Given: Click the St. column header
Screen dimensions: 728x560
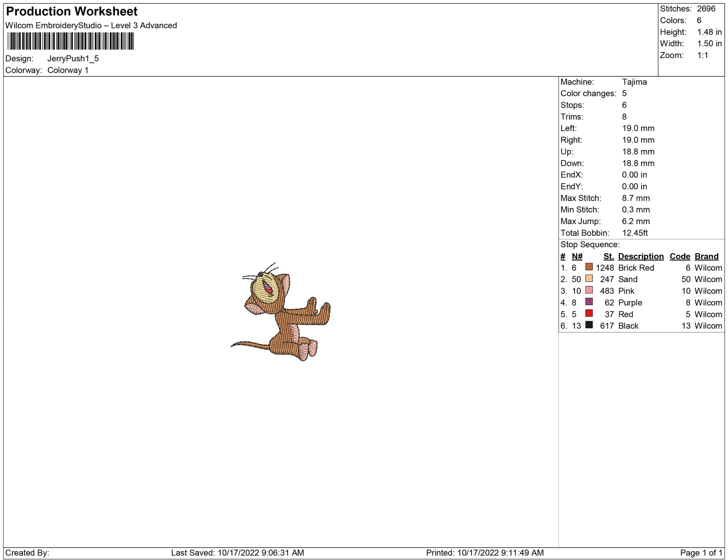Looking at the screenshot, I should (x=608, y=256).
